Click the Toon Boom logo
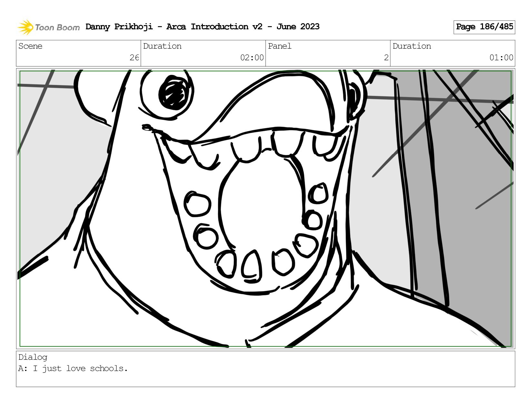This screenshot has width=532, height=411. 48,27
